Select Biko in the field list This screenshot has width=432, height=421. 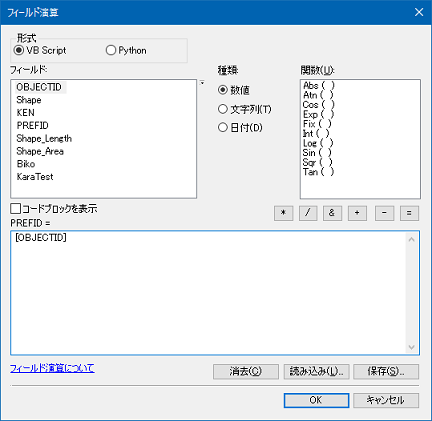click(26, 164)
